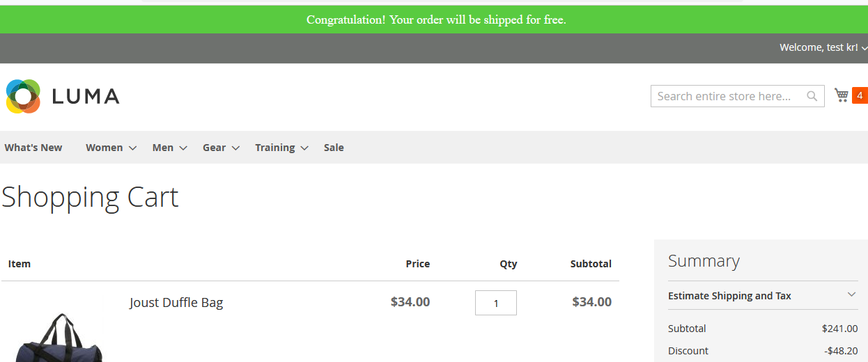Click the cart item count badge
The image size is (868, 362).
pyautogui.click(x=860, y=95)
